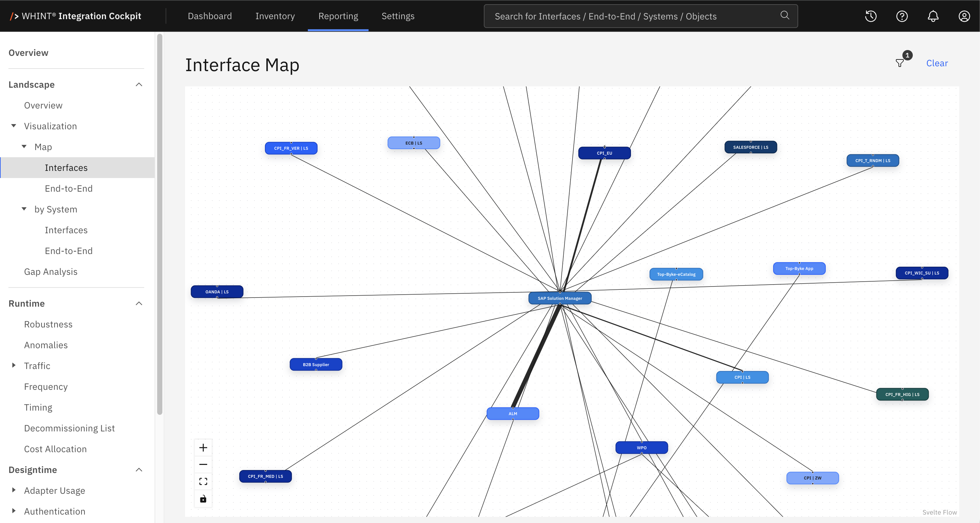Open Landscape Overview page
Viewport: 980px width, 523px height.
[43, 106]
